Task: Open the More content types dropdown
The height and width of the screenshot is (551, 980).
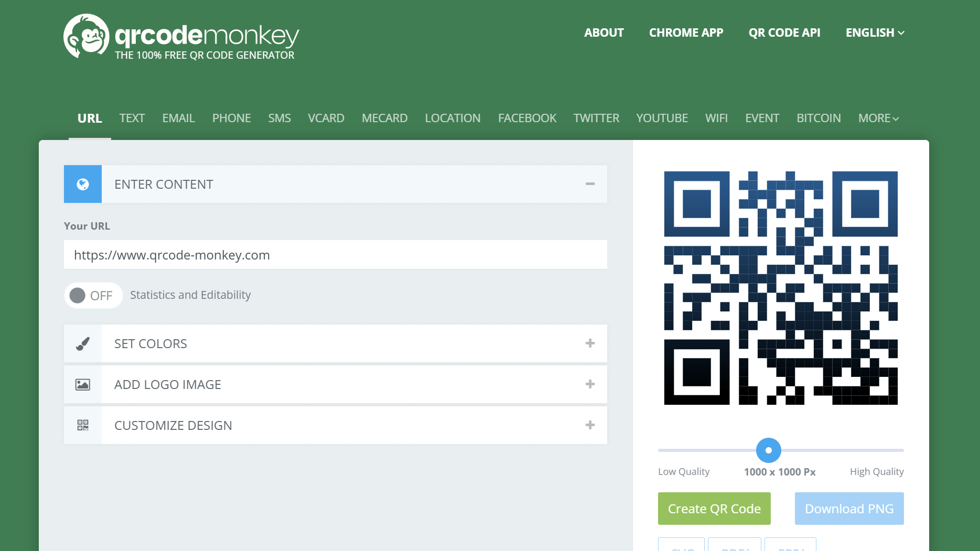Action: click(x=878, y=118)
